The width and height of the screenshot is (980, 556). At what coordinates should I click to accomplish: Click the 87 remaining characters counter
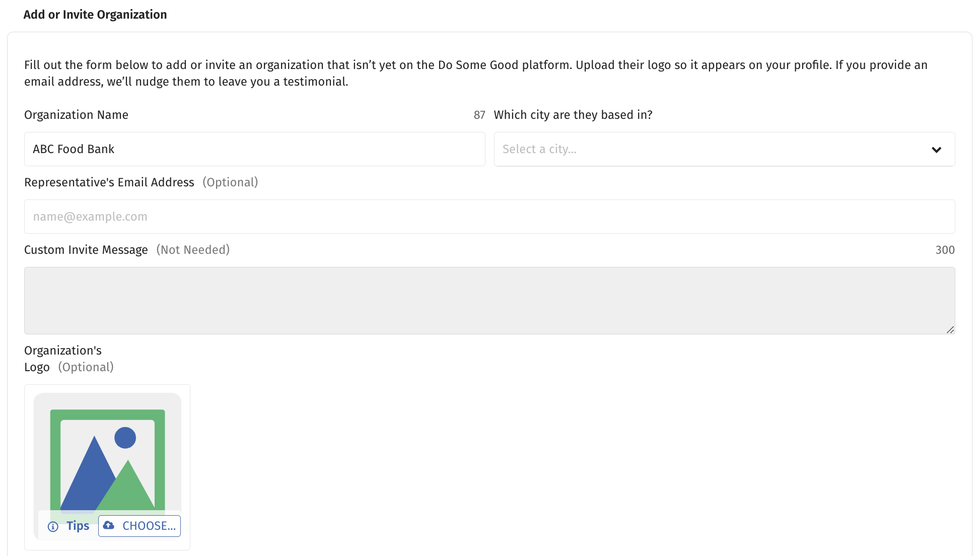(479, 115)
